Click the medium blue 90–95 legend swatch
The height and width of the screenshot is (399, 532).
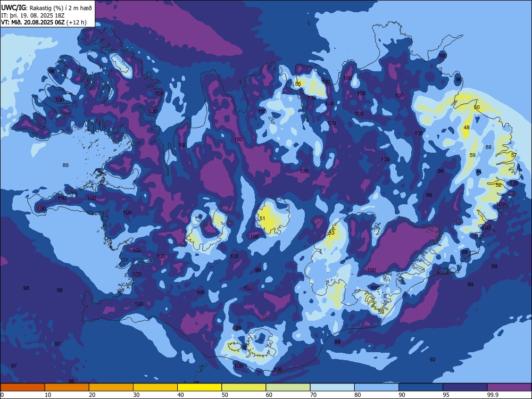point(421,387)
